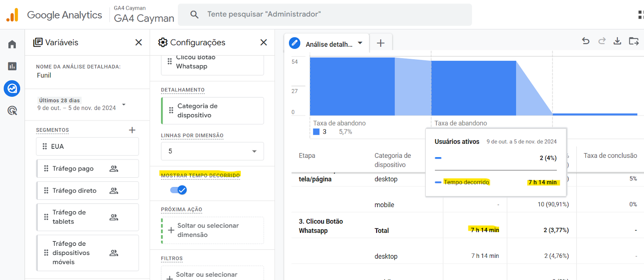Click the blue legend swatch below chart
644x280 pixels.
pyautogui.click(x=316, y=132)
